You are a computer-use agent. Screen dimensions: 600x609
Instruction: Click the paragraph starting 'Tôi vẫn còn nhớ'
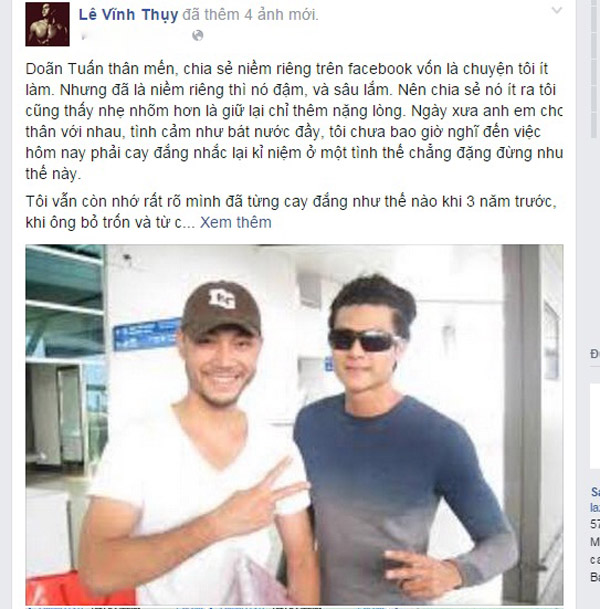[291, 212]
